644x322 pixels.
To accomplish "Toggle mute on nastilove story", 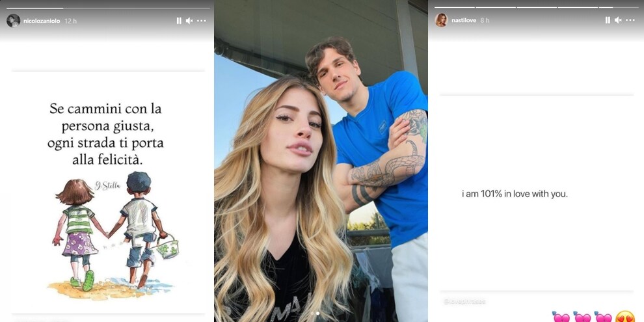I will click(618, 20).
